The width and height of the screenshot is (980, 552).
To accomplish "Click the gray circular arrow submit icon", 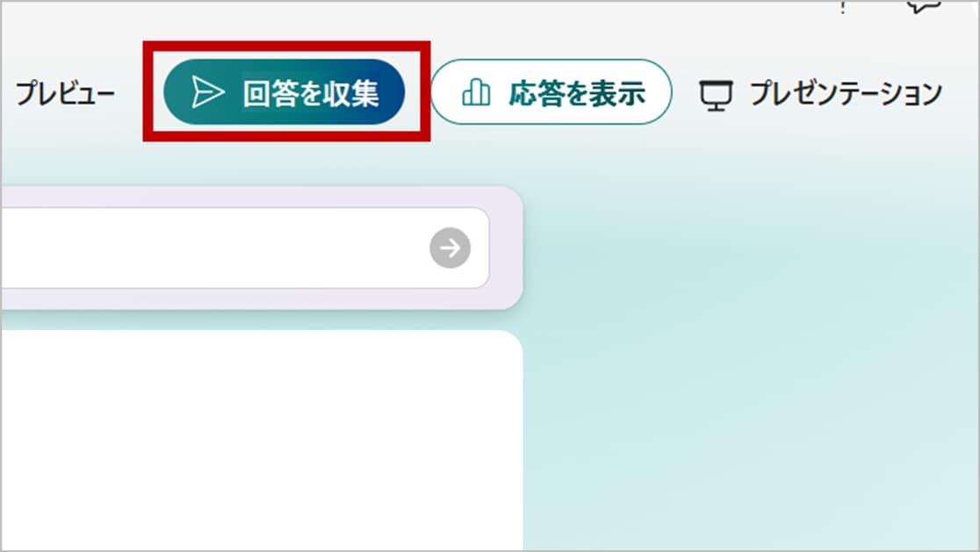I will 450,247.
